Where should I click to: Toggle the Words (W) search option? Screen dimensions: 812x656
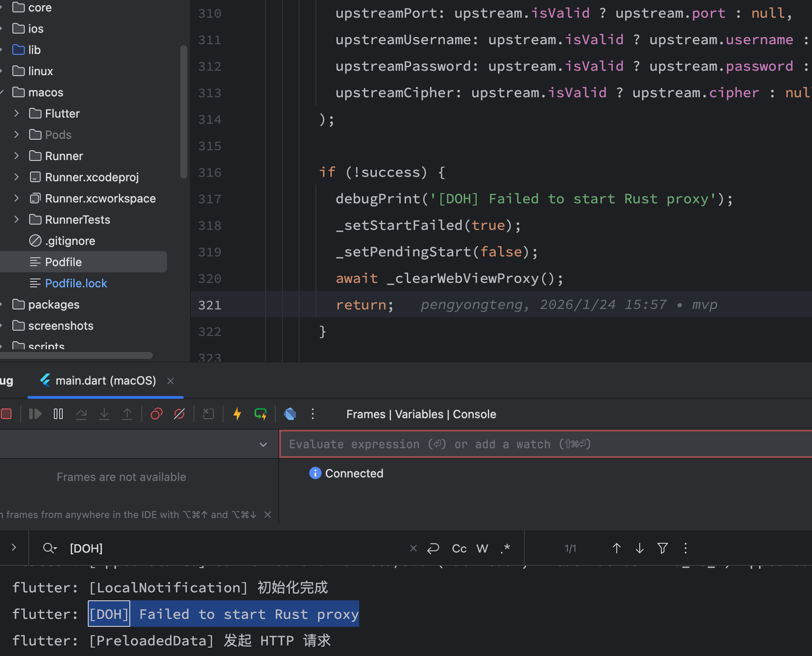pos(482,549)
